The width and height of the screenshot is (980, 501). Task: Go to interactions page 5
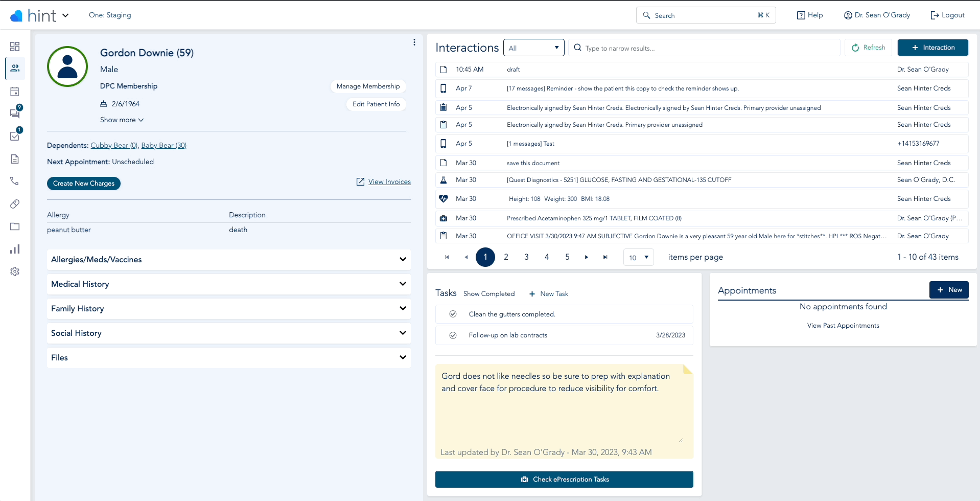point(567,257)
